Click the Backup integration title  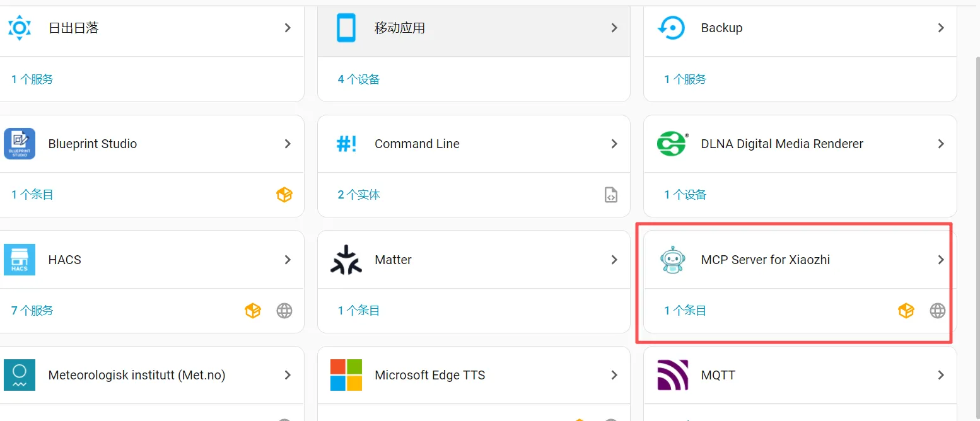tap(721, 28)
